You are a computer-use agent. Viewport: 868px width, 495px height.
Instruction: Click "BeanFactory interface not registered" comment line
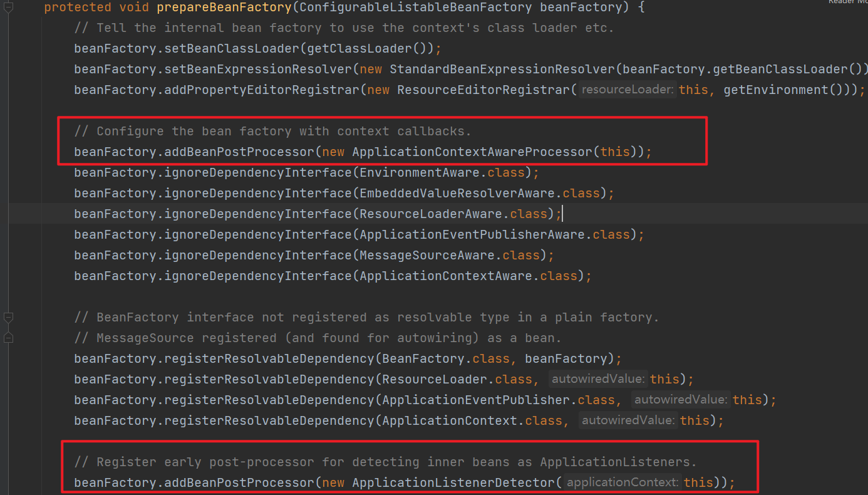(x=366, y=317)
